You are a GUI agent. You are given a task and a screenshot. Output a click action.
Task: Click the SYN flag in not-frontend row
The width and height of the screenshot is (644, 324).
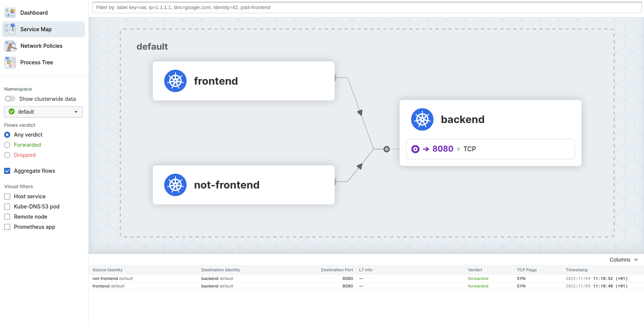(x=521, y=278)
